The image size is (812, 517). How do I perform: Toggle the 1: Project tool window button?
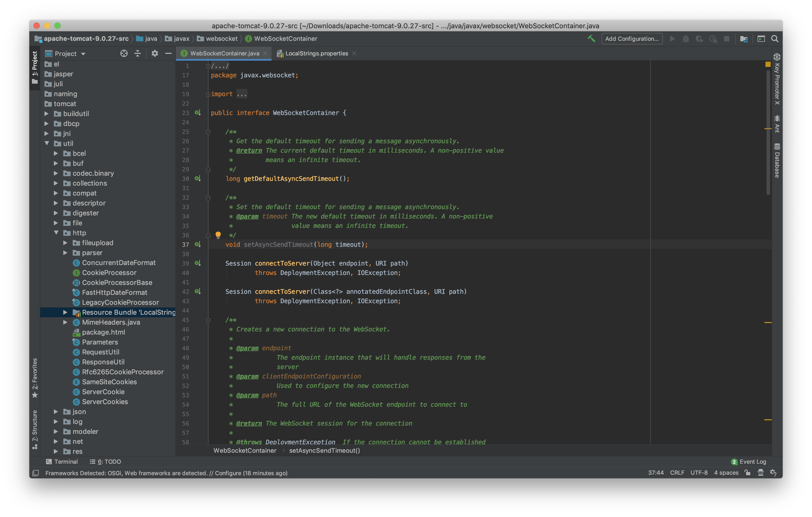point(34,68)
